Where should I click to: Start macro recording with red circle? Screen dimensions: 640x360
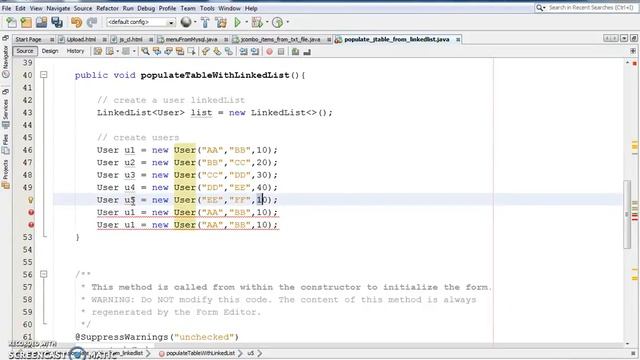[x=269, y=51]
